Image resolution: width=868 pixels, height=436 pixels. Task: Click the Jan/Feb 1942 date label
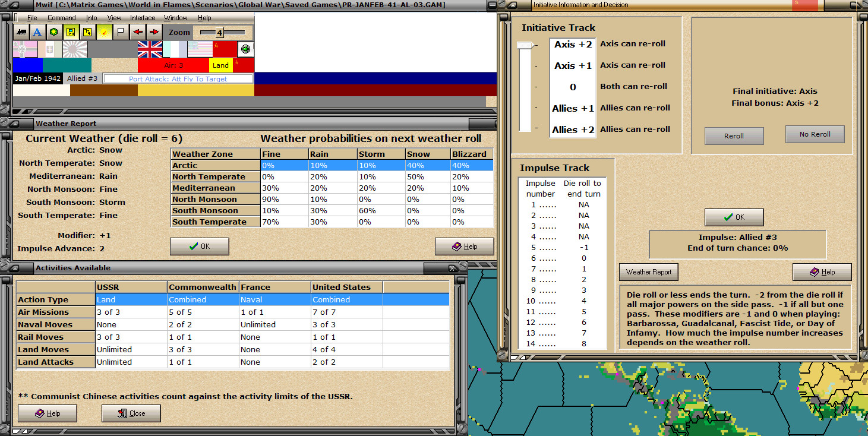(x=38, y=78)
